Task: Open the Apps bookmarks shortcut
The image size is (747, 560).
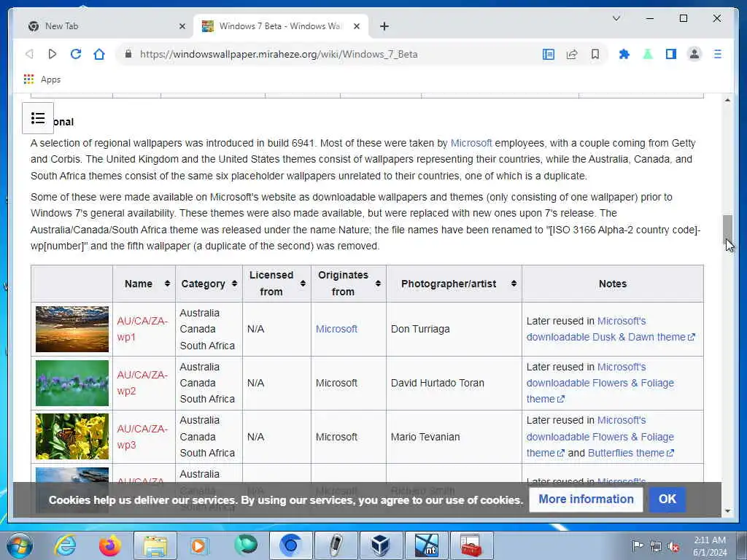Action: pos(42,79)
